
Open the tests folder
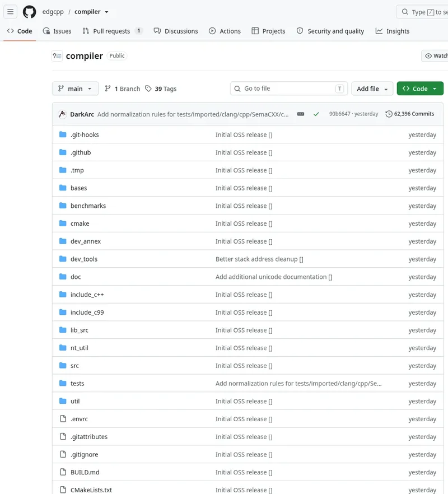[x=77, y=384]
